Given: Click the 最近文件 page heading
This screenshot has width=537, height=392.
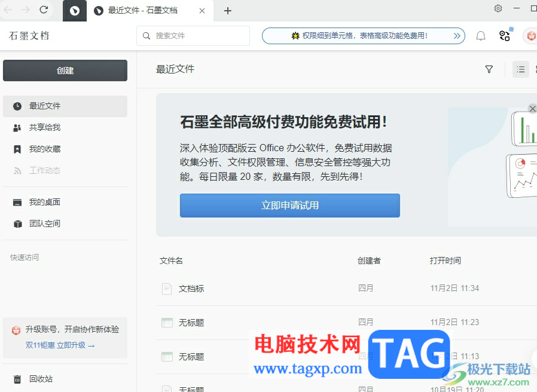Looking at the screenshot, I should click(175, 69).
